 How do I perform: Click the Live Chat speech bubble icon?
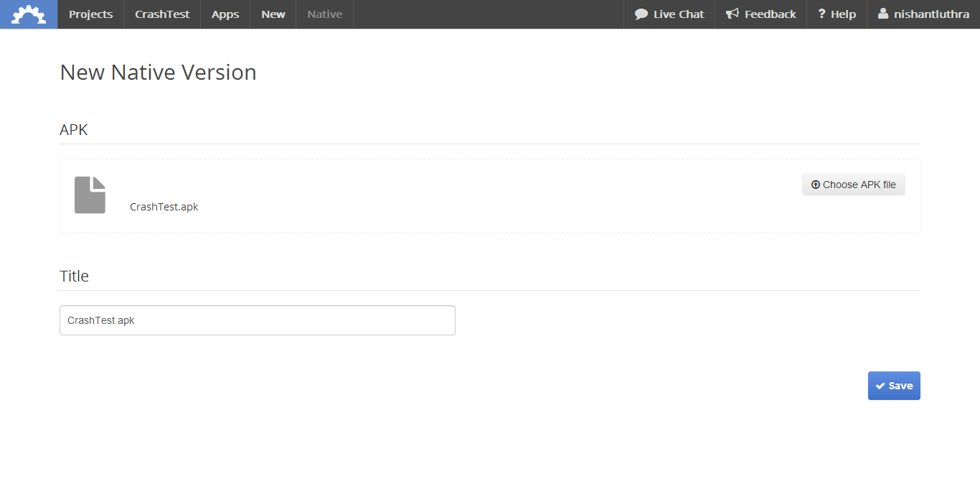641,14
